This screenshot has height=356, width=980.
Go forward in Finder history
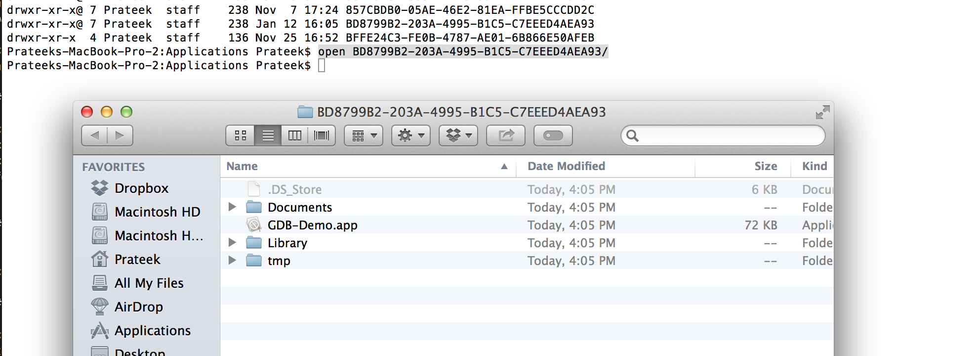[x=120, y=135]
